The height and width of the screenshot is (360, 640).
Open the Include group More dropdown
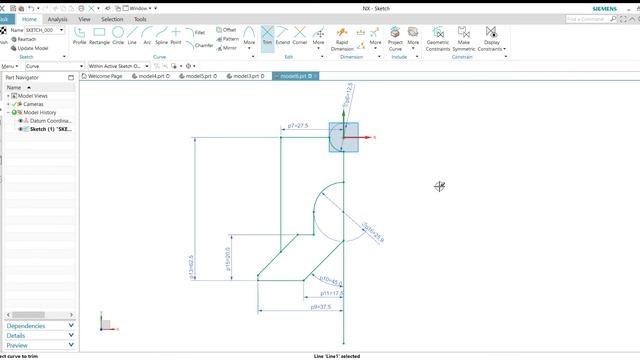[413, 39]
